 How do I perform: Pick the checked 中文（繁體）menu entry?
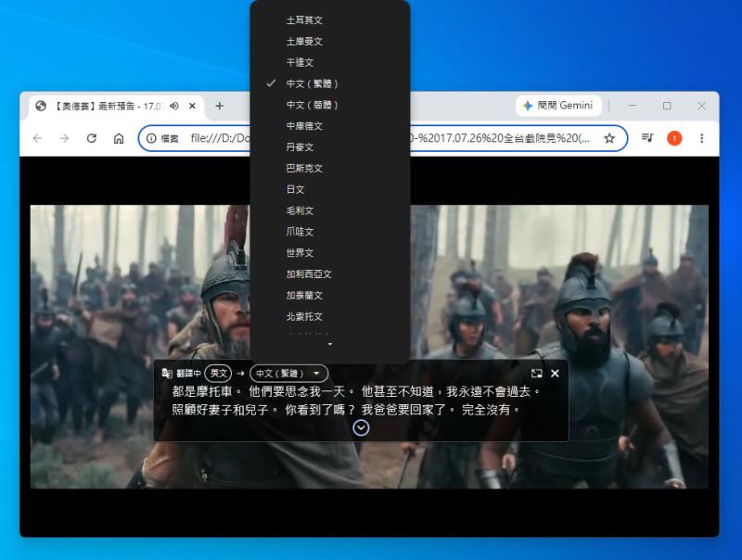tap(330, 83)
